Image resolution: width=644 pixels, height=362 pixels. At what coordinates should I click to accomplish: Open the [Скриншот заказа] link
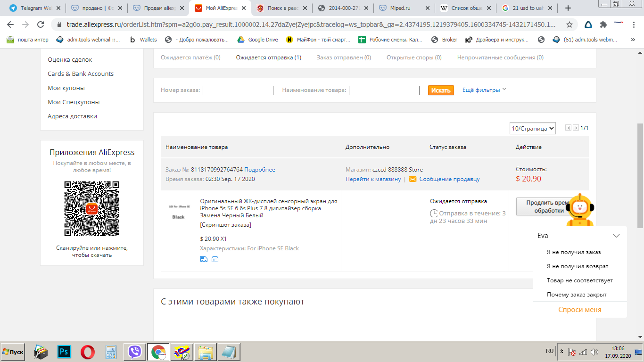tap(226, 225)
